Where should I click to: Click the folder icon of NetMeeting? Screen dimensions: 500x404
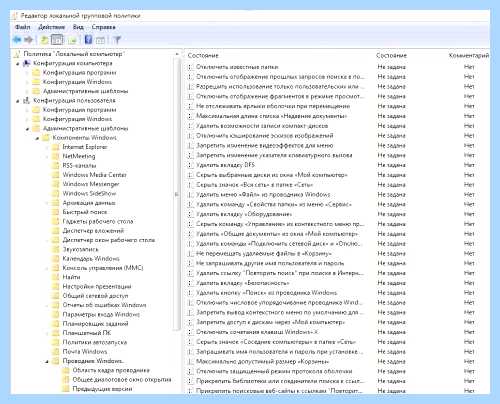pos(56,156)
